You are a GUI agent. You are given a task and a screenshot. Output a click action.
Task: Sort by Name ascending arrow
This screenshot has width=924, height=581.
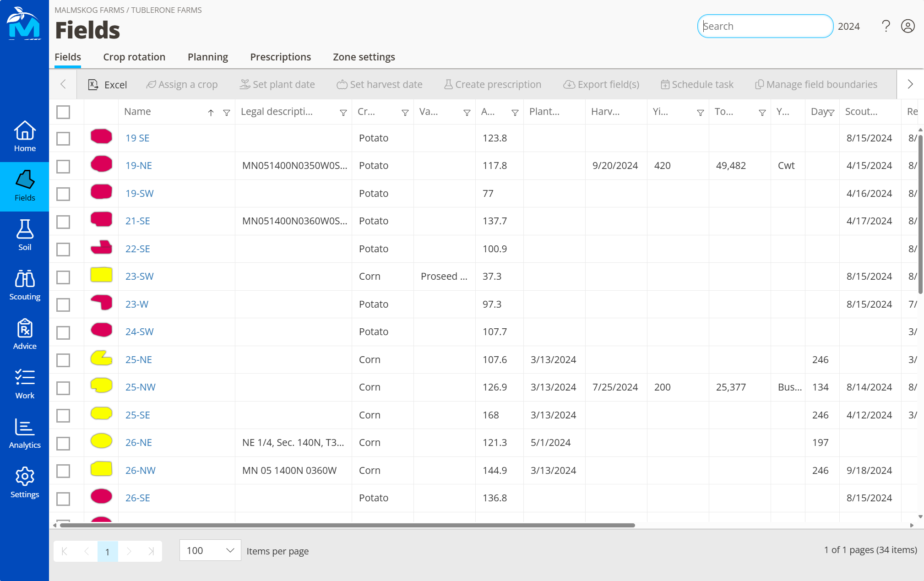click(211, 113)
